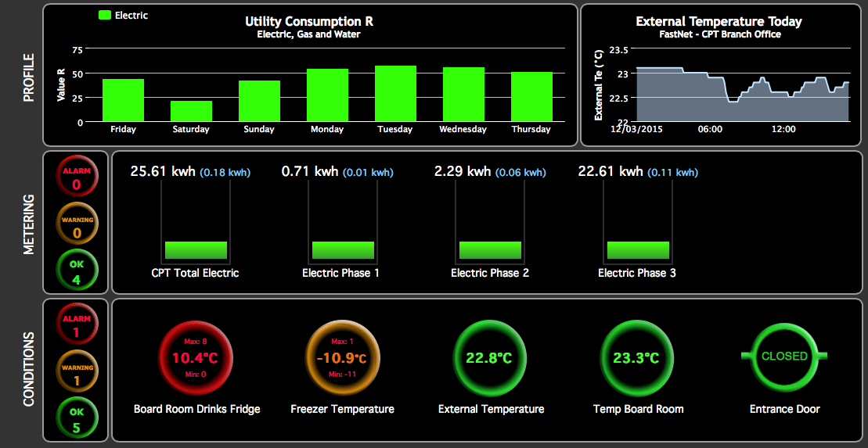The width and height of the screenshot is (868, 448).
Task: Select the Temp Board Room gauge
Action: click(x=637, y=358)
